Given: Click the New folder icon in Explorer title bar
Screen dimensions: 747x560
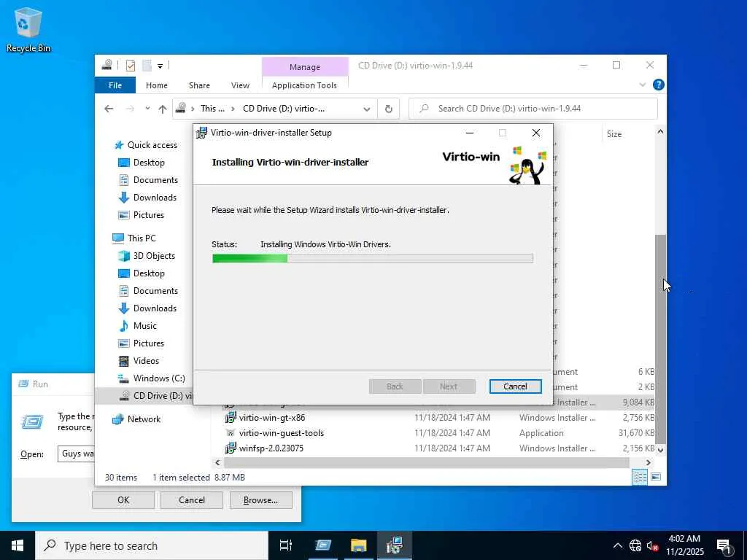Looking at the screenshot, I should click(x=147, y=65).
